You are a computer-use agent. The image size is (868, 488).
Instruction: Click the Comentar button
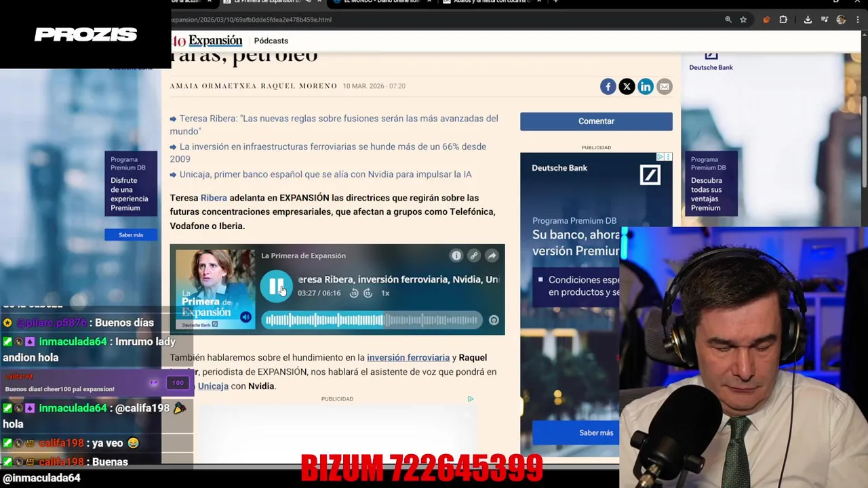click(x=596, y=121)
